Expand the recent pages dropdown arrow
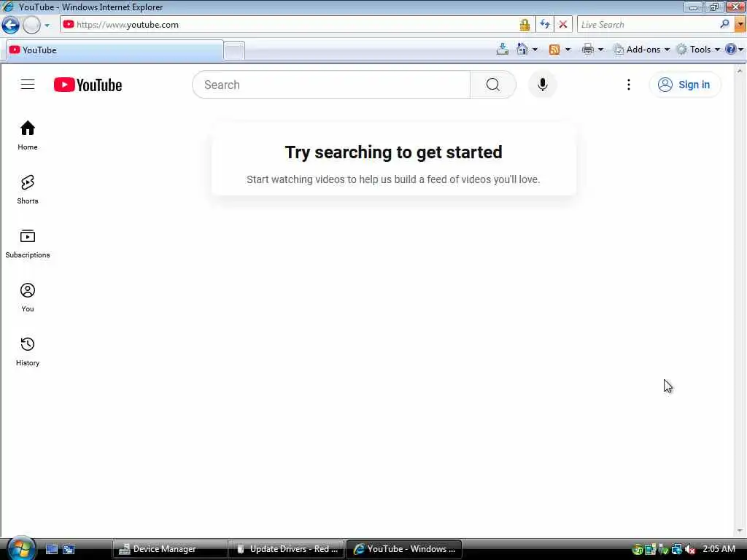747x560 pixels. click(x=47, y=26)
